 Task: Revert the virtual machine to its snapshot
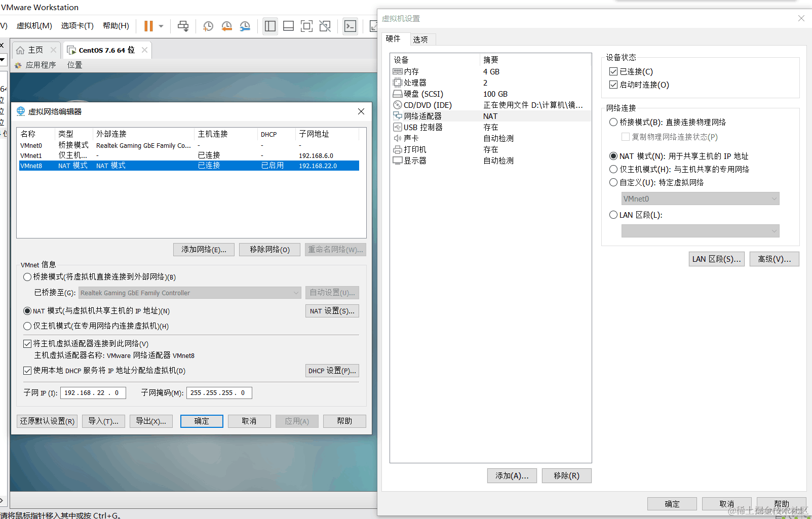226,26
